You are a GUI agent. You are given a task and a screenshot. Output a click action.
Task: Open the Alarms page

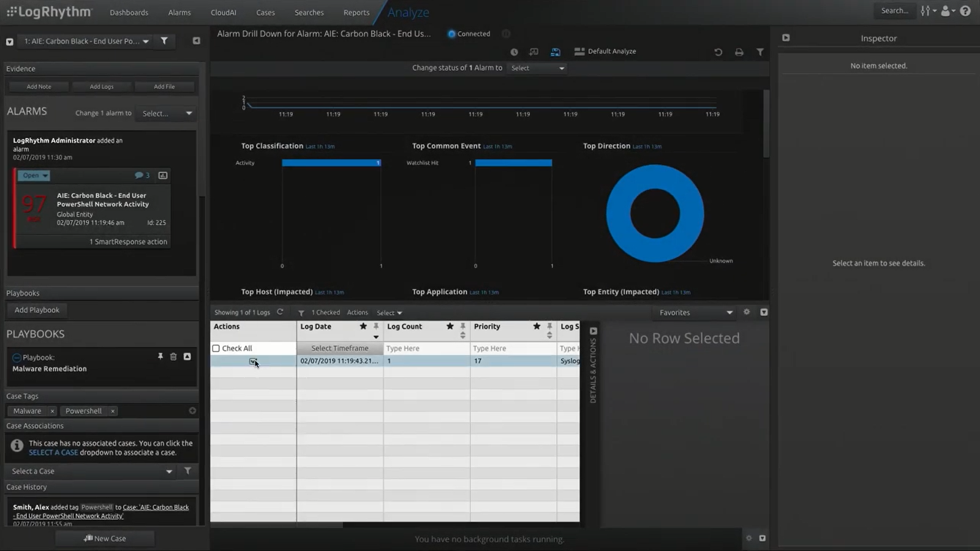click(x=179, y=12)
